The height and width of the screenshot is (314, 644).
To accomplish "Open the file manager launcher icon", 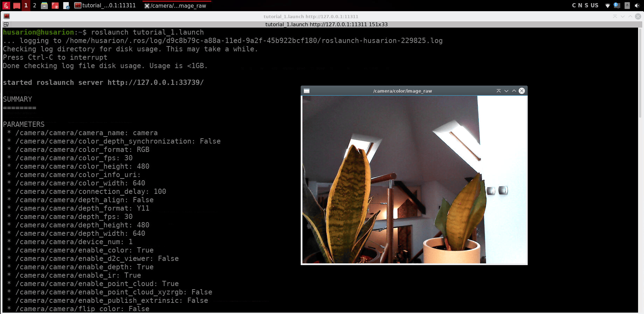I will pyautogui.click(x=44, y=6).
